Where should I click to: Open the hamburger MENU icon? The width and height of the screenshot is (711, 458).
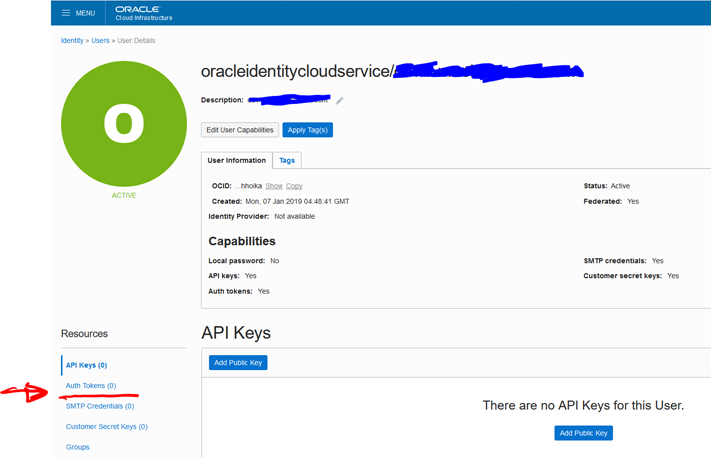tap(66, 13)
